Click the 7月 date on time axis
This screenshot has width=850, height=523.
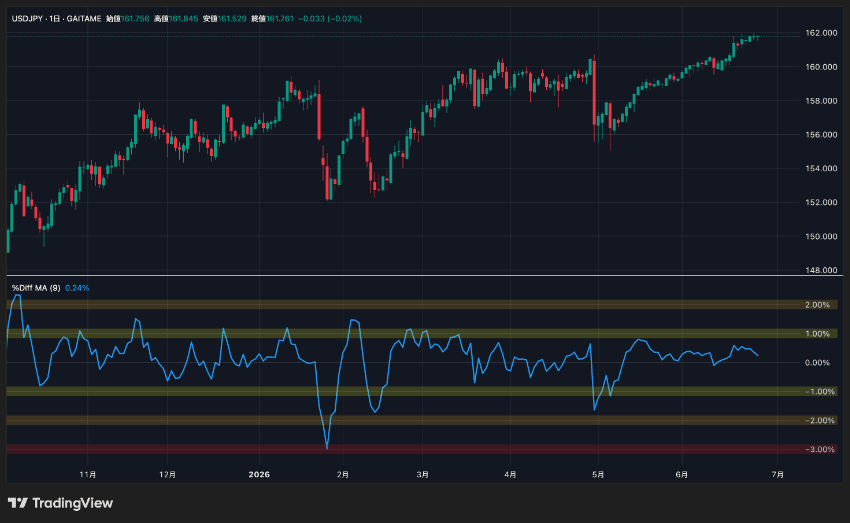(x=777, y=474)
